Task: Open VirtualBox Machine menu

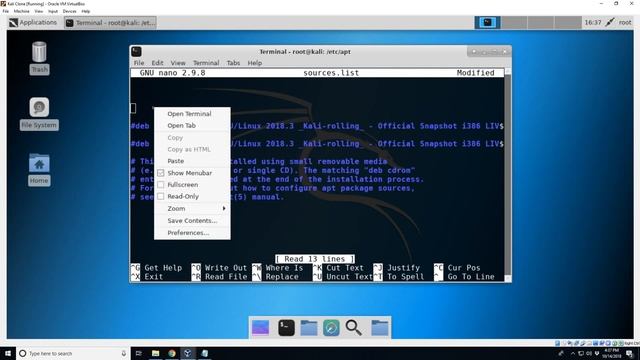Action: click(x=22, y=11)
